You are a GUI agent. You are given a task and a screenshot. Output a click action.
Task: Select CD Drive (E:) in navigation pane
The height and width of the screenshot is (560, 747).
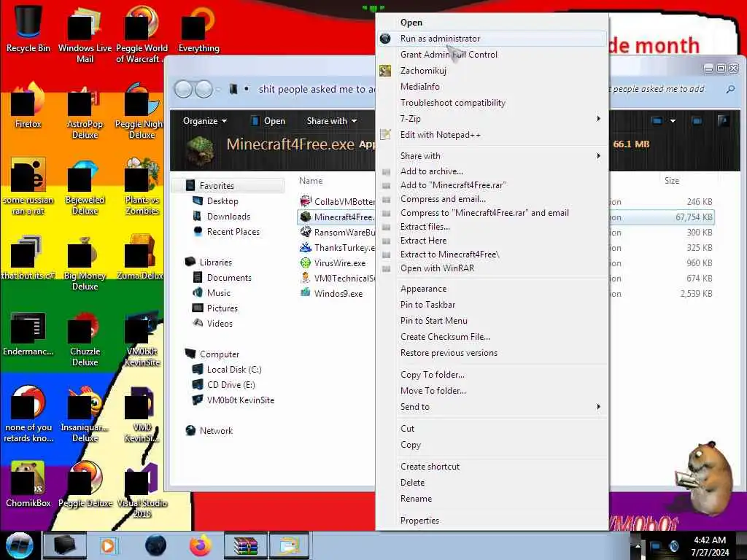[231, 385]
